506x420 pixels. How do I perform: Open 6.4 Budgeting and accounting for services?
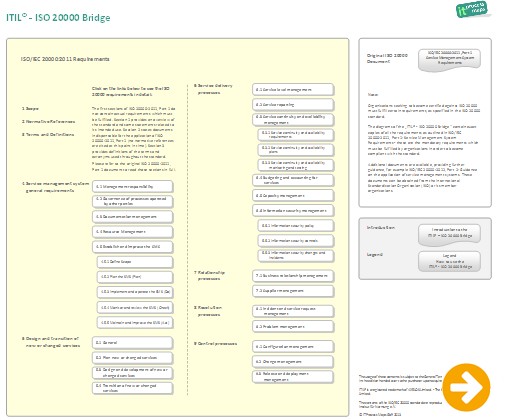[x=293, y=180]
